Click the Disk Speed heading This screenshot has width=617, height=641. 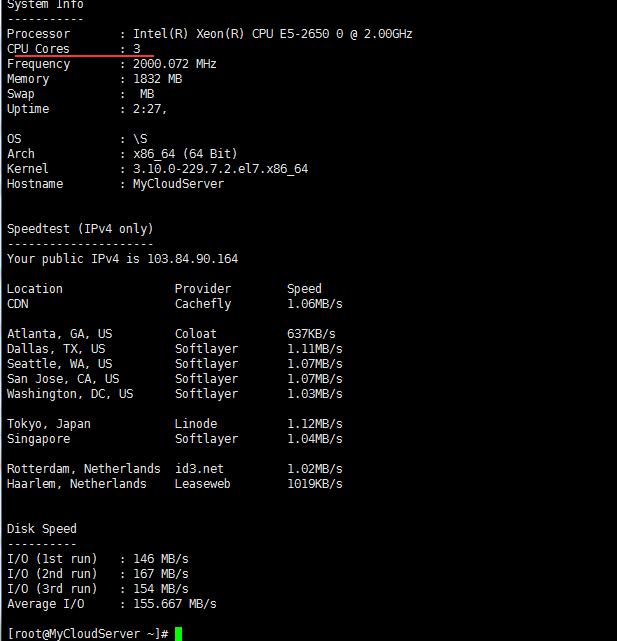[x=42, y=529]
